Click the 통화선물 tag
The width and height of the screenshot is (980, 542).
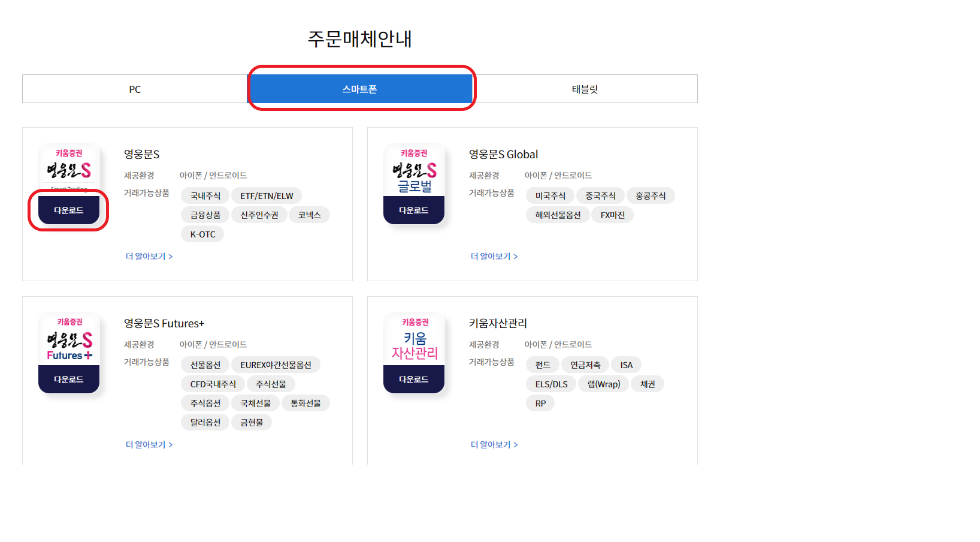point(306,403)
